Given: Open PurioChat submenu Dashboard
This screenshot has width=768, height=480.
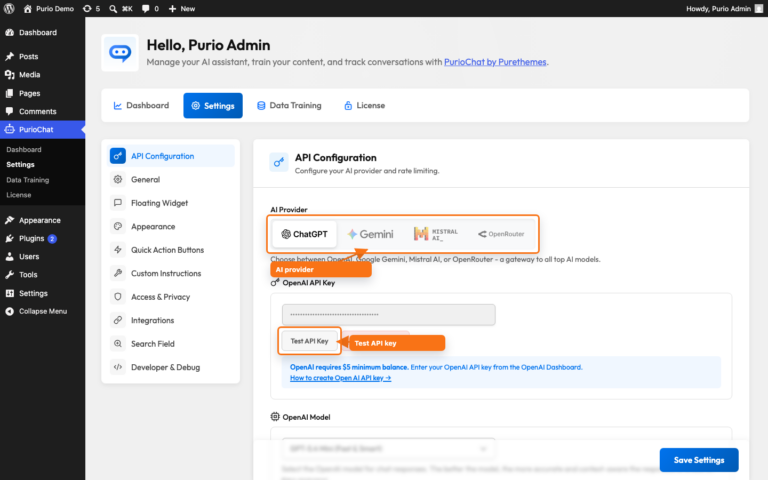Looking at the screenshot, I should click(24, 149).
